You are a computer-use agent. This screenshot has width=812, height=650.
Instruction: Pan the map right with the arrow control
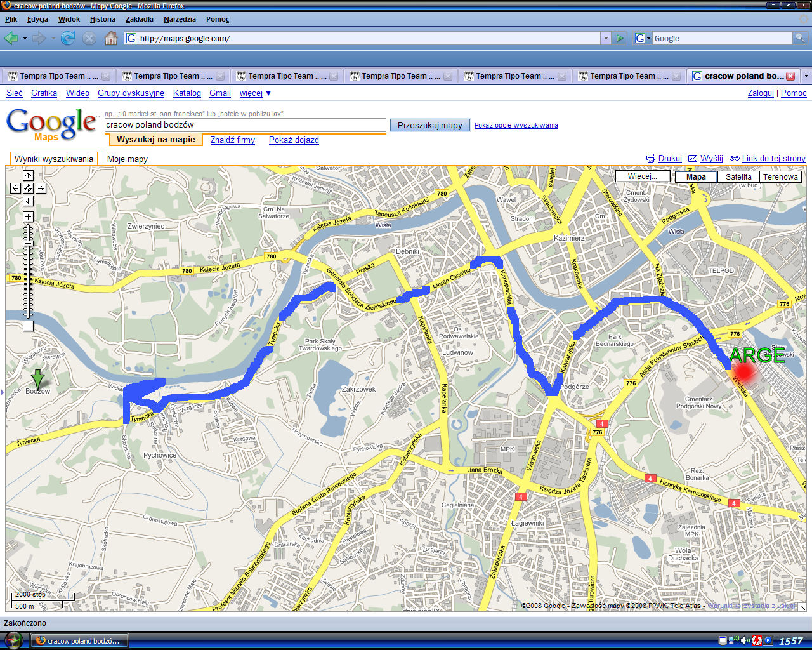41,188
